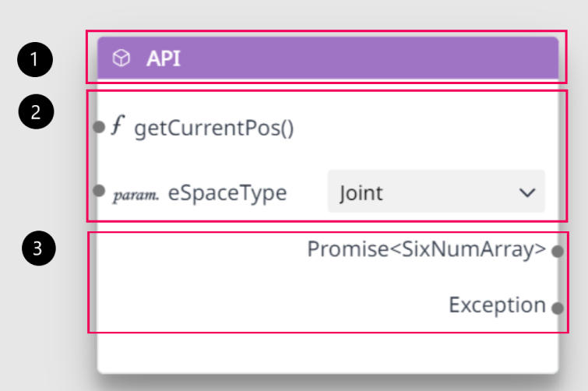Click the black number 1 callout badge
Screen dimensions: 588x391
[35, 60]
